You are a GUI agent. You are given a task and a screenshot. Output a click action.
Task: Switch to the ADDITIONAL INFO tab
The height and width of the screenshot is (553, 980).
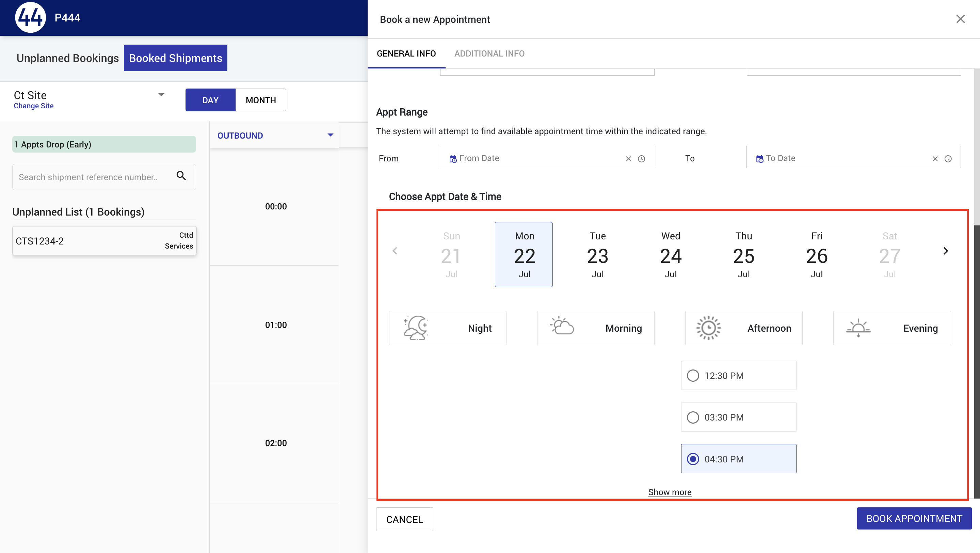point(489,54)
